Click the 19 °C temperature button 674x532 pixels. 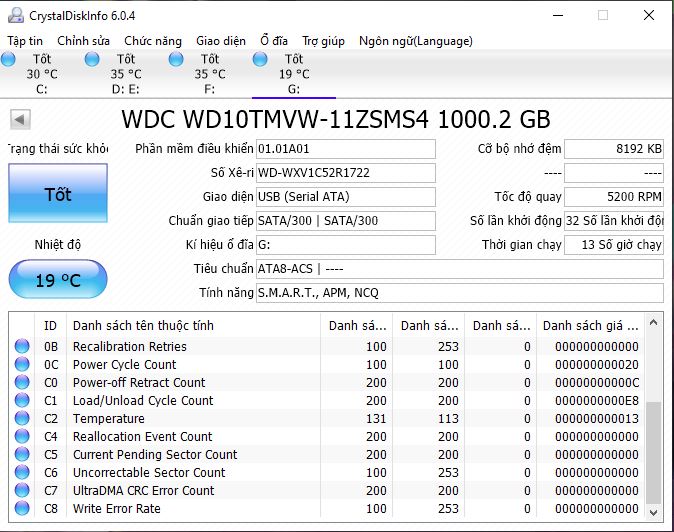(x=58, y=279)
